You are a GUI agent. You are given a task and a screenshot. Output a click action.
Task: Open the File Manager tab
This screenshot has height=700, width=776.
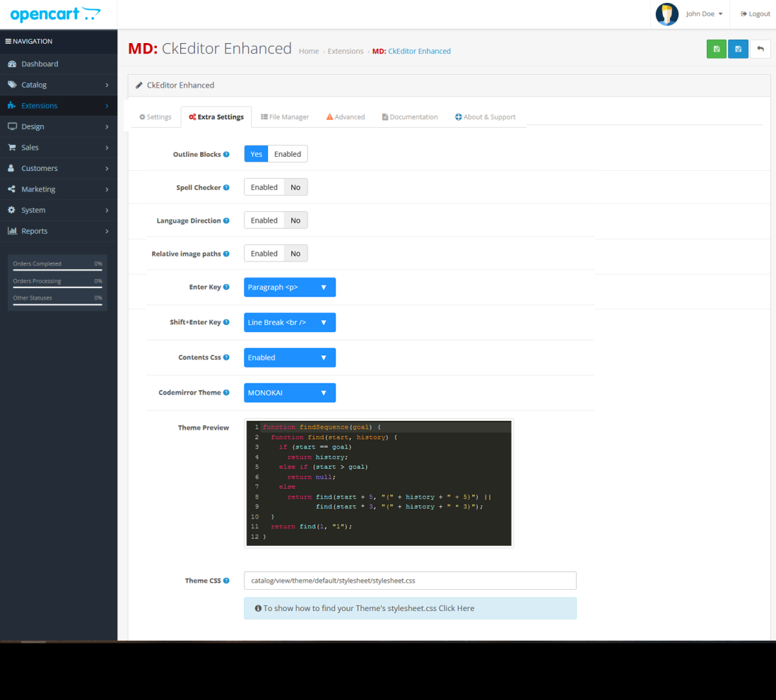tap(285, 117)
